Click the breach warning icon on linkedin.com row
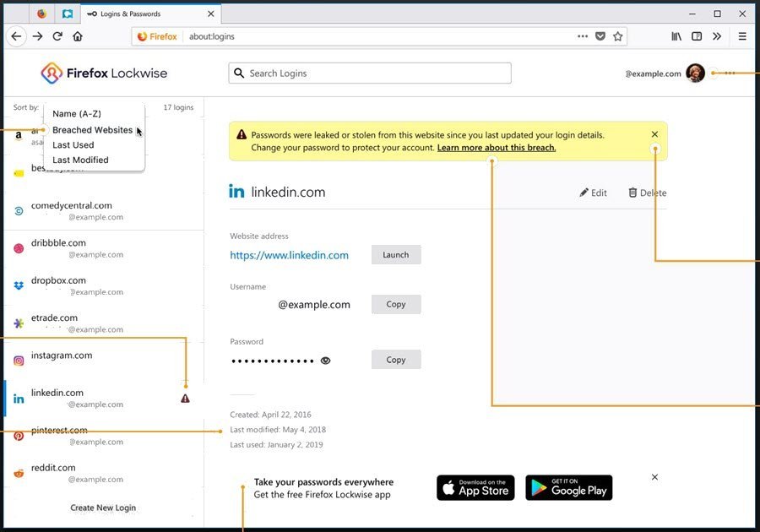 pos(185,399)
